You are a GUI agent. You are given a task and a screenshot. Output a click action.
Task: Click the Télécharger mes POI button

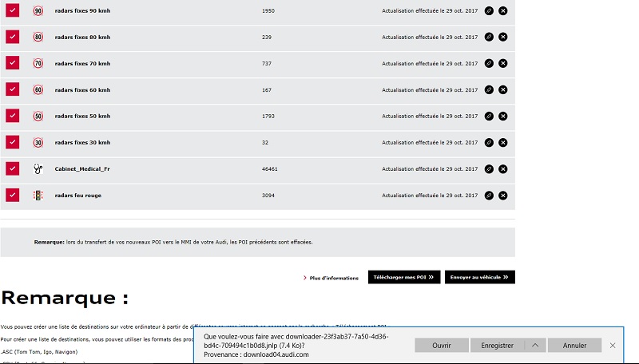tap(404, 277)
